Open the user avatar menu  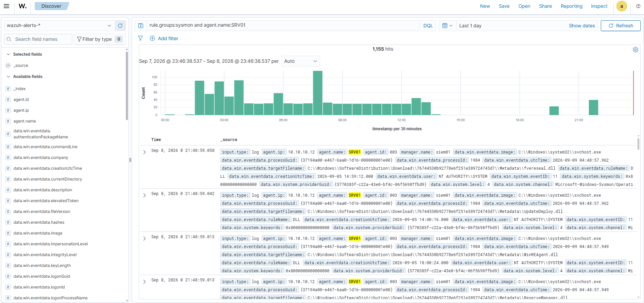(x=622, y=6)
